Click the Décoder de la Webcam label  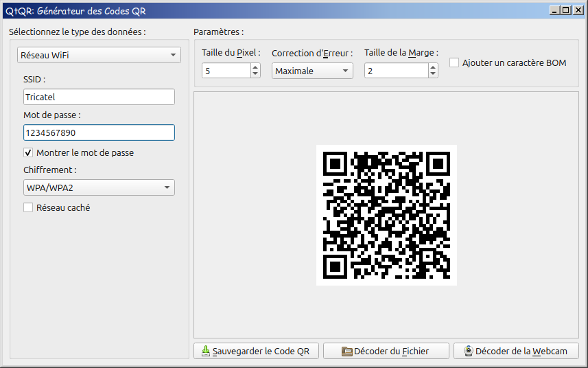521,351
